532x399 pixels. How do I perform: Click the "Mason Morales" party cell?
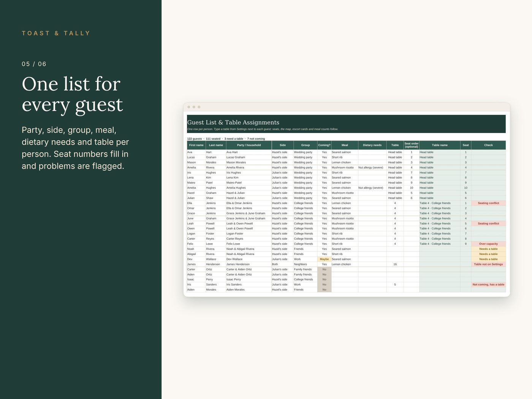coord(249,162)
